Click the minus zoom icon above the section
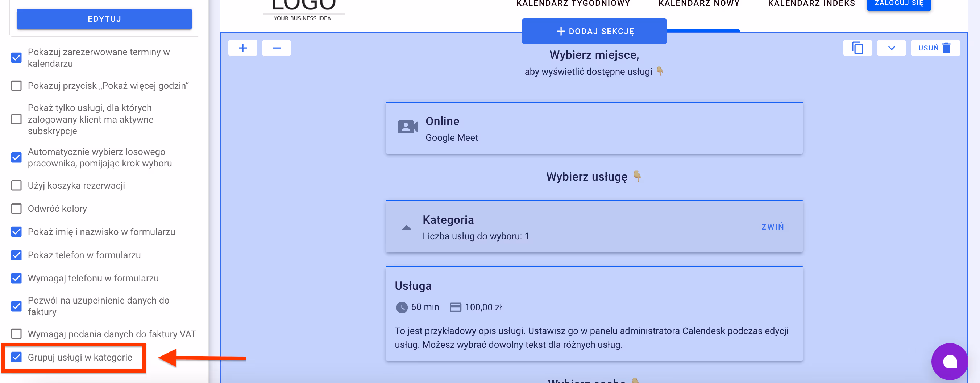This screenshot has height=383, width=980. coord(277,48)
